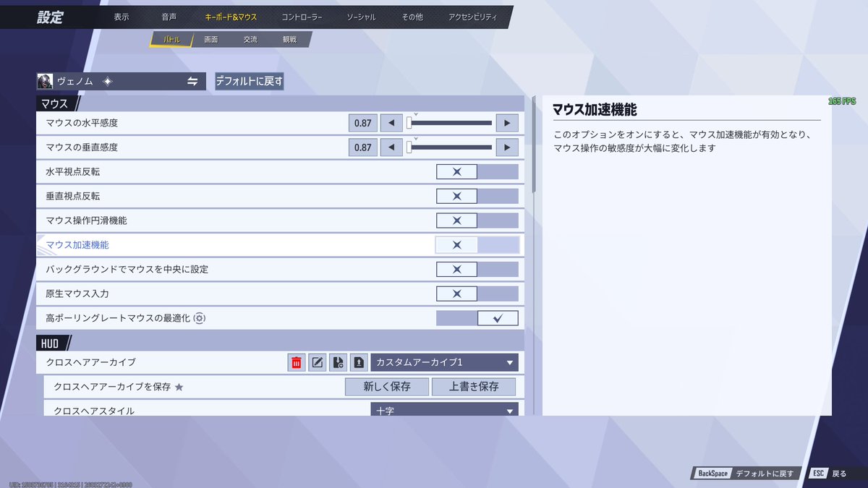Toggle 原生マウス入力 switch
The image size is (868, 488).
tap(477, 294)
